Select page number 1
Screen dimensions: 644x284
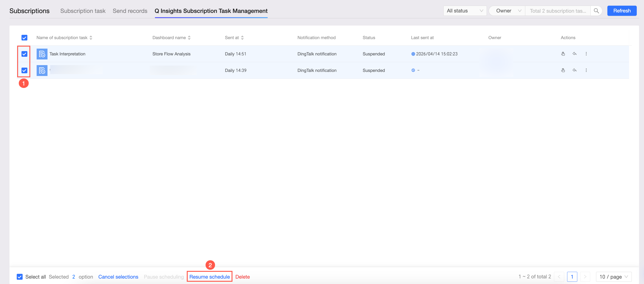(x=572, y=277)
